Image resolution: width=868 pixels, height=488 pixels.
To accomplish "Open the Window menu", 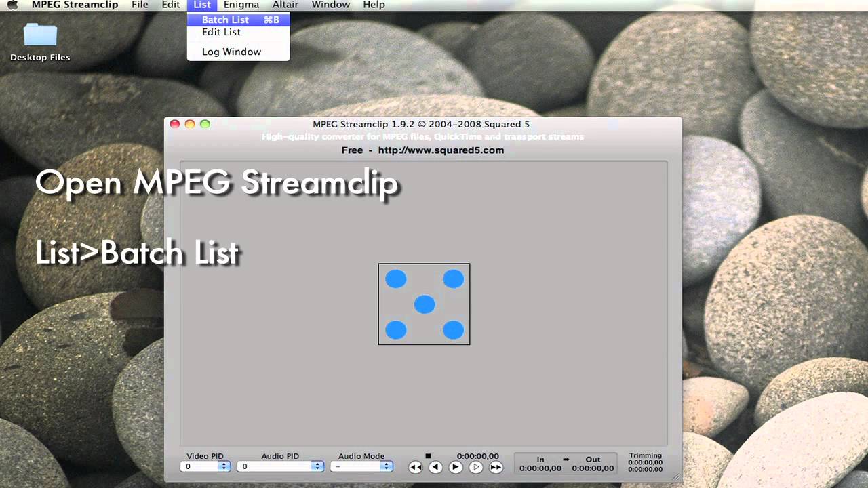I will point(331,5).
